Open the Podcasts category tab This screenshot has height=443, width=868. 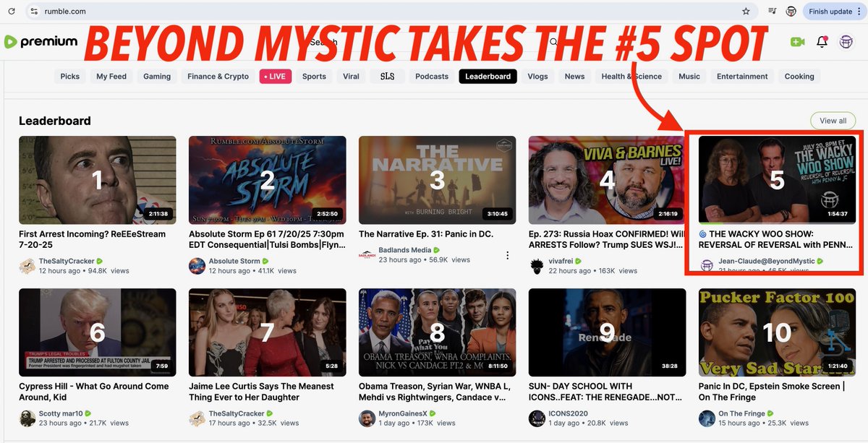pyautogui.click(x=432, y=76)
